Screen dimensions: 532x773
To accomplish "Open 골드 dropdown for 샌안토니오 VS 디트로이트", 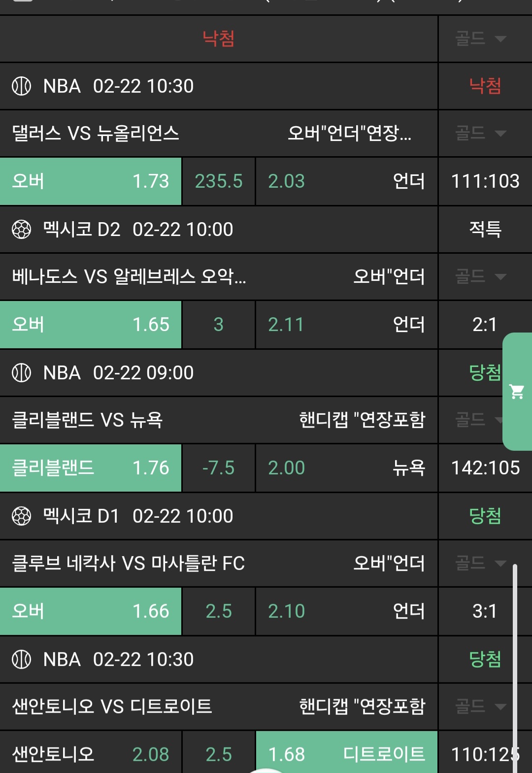I will (x=481, y=706).
